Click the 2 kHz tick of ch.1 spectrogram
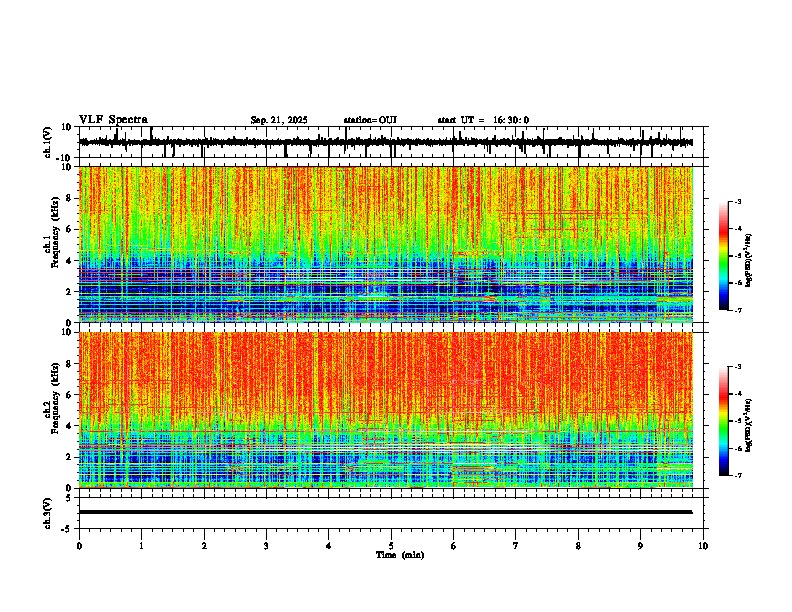 (71, 292)
